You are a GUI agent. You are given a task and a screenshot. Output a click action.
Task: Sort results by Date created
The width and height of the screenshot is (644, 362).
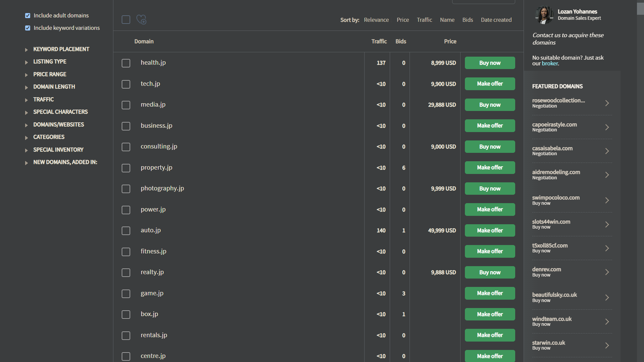(496, 20)
